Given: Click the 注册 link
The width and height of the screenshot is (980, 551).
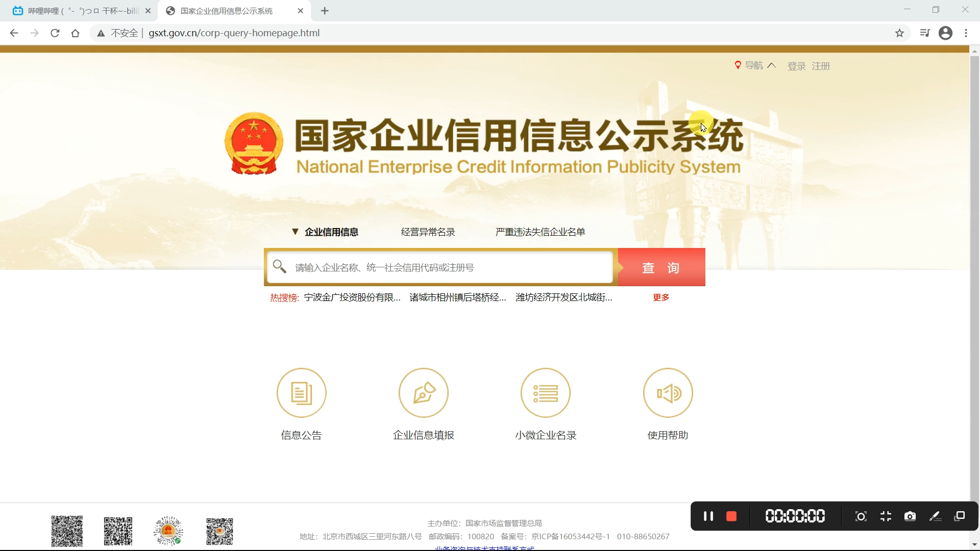Looking at the screenshot, I should click(x=821, y=66).
